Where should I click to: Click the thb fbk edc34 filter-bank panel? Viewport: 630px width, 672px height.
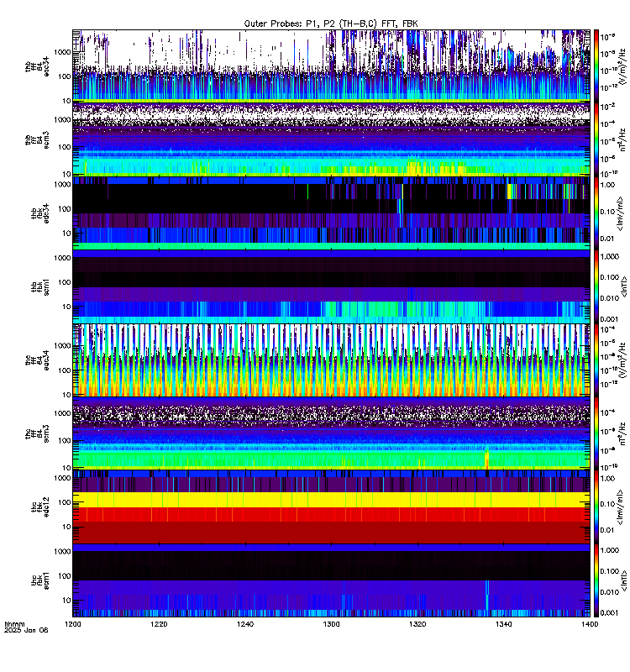331,213
